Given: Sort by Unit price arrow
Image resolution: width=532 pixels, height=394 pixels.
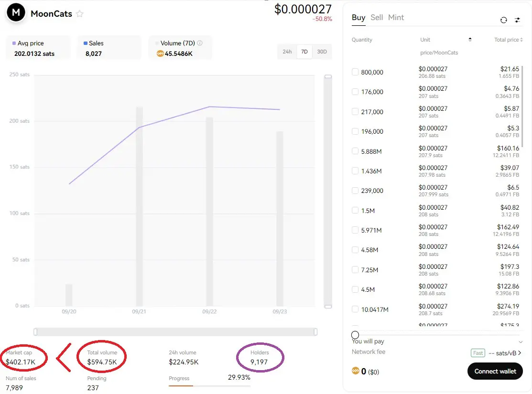Looking at the screenshot, I should point(470,40).
